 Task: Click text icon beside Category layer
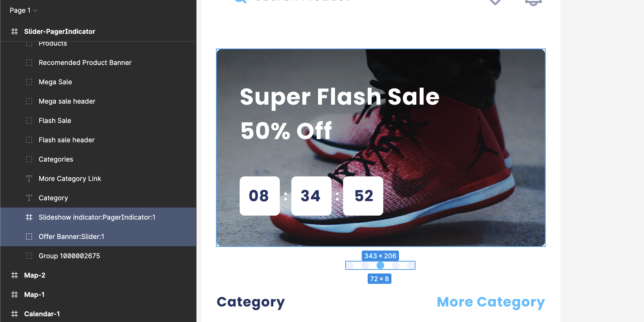click(x=29, y=198)
